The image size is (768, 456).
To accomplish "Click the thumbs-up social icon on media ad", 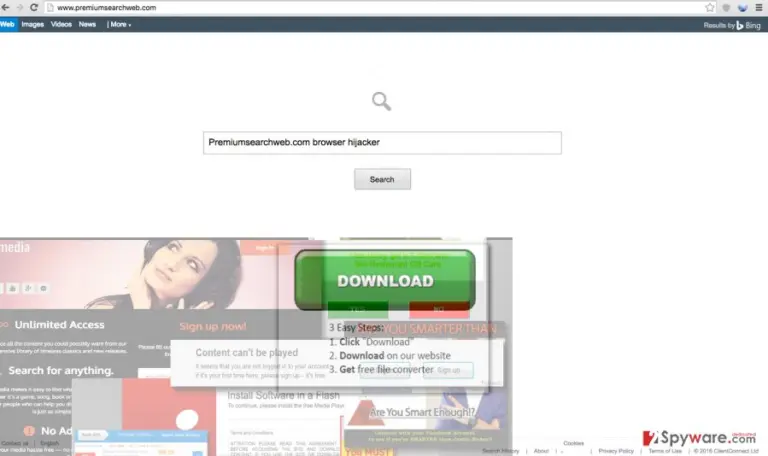I will tap(13, 288).
